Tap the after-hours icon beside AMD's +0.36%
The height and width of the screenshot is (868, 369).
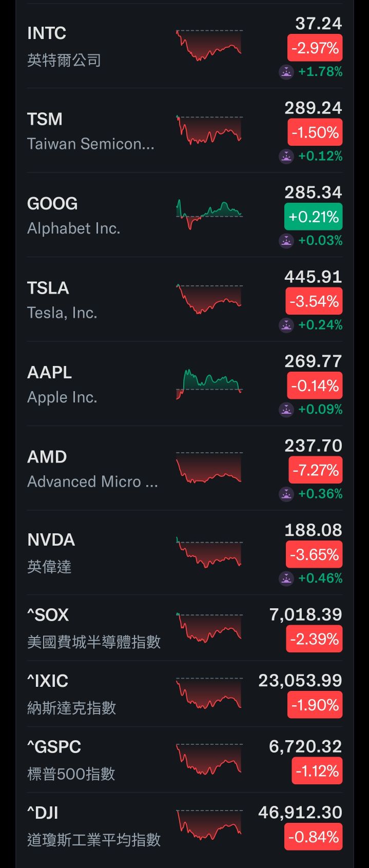tap(286, 494)
